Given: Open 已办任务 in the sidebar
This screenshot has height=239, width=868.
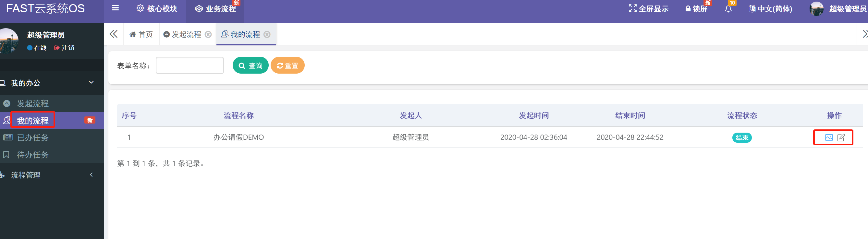Looking at the screenshot, I should click(x=33, y=137).
